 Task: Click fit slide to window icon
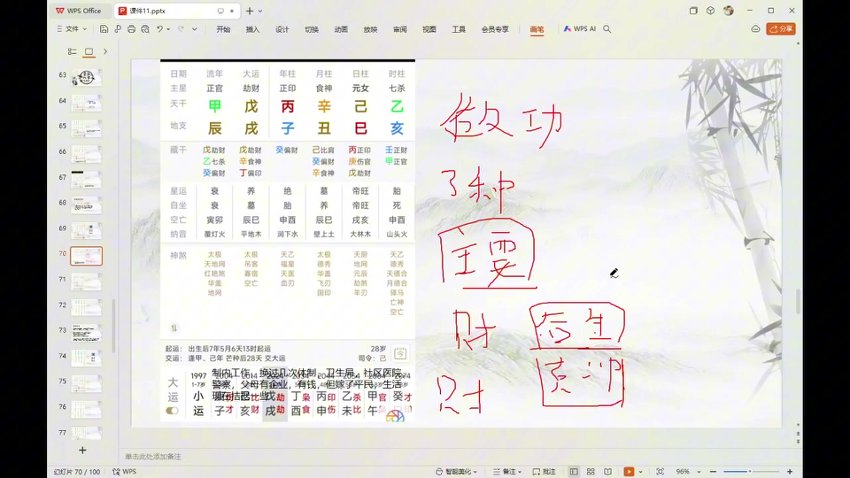pyautogui.click(x=660, y=471)
